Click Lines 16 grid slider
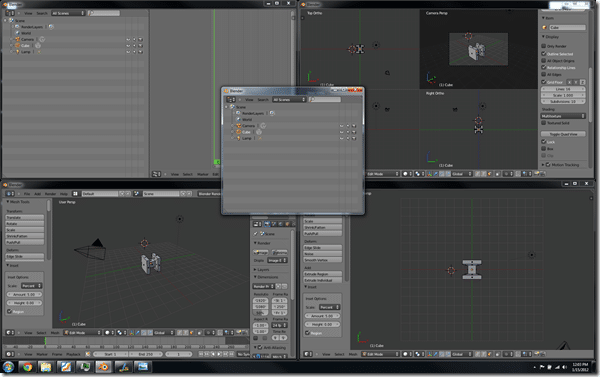Screen dimensions: 600x377 click(x=563, y=89)
